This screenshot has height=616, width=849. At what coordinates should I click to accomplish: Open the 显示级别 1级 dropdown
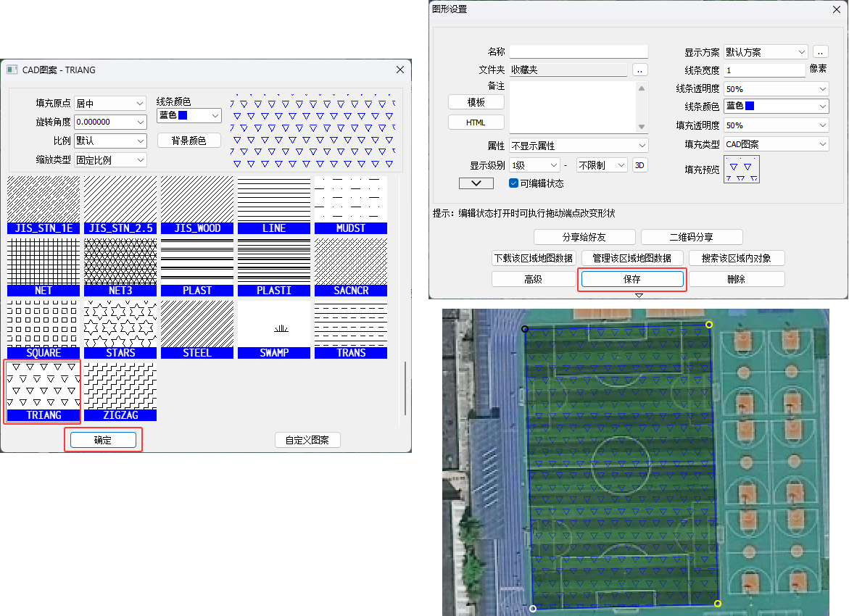click(535, 165)
